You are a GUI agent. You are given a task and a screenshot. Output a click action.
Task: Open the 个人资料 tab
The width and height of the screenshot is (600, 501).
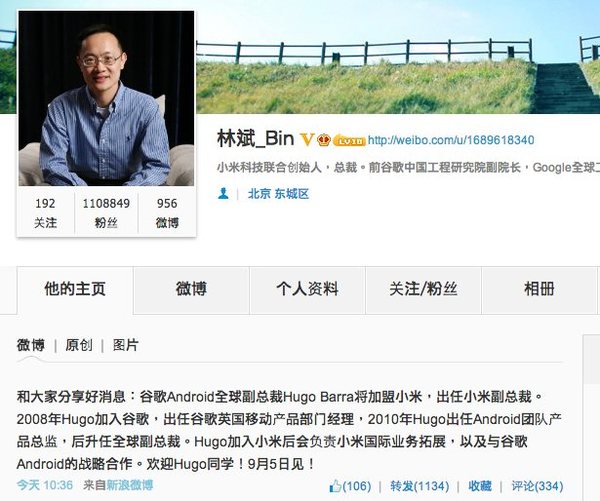click(307, 290)
